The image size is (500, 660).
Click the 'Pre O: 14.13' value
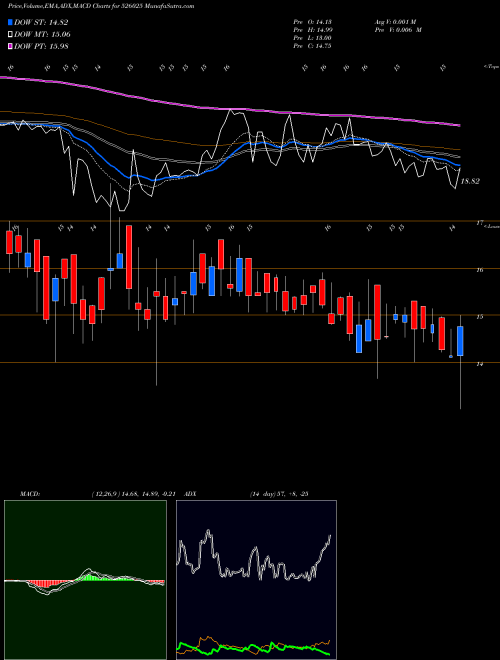pos(313,21)
